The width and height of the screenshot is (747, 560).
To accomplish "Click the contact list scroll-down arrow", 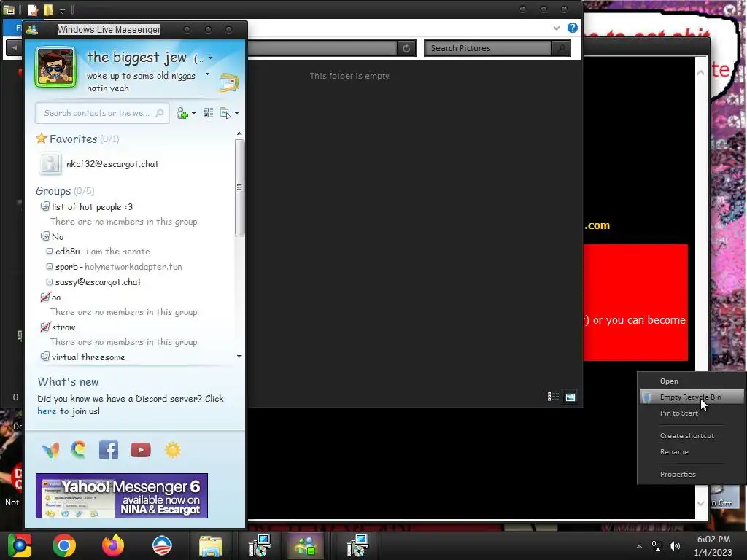I will coord(239,356).
